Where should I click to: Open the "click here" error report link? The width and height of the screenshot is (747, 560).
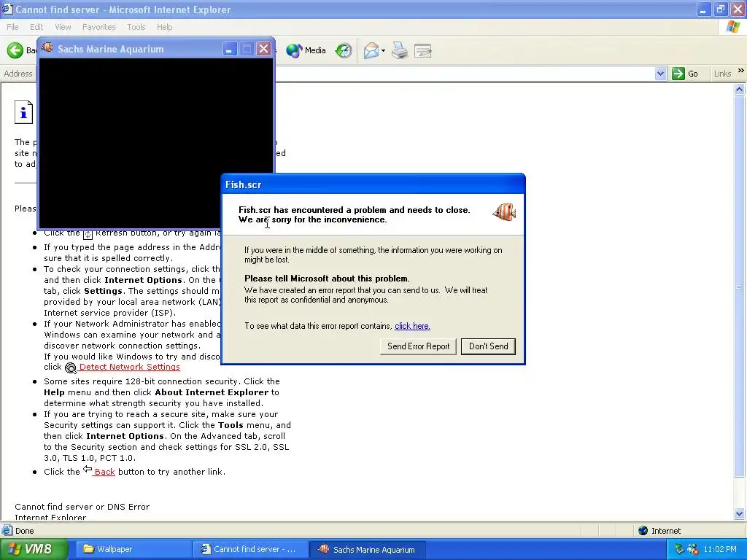click(x=412, y=326)
